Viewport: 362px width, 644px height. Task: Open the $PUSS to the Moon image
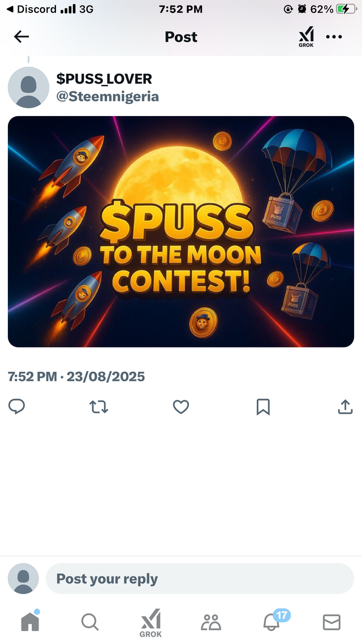181,231
